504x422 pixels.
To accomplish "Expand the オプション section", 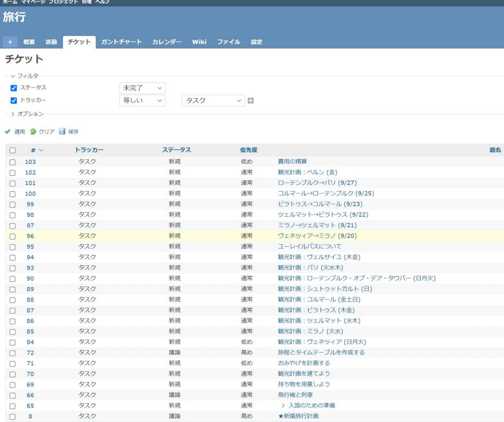I will (x=27, y=114).
